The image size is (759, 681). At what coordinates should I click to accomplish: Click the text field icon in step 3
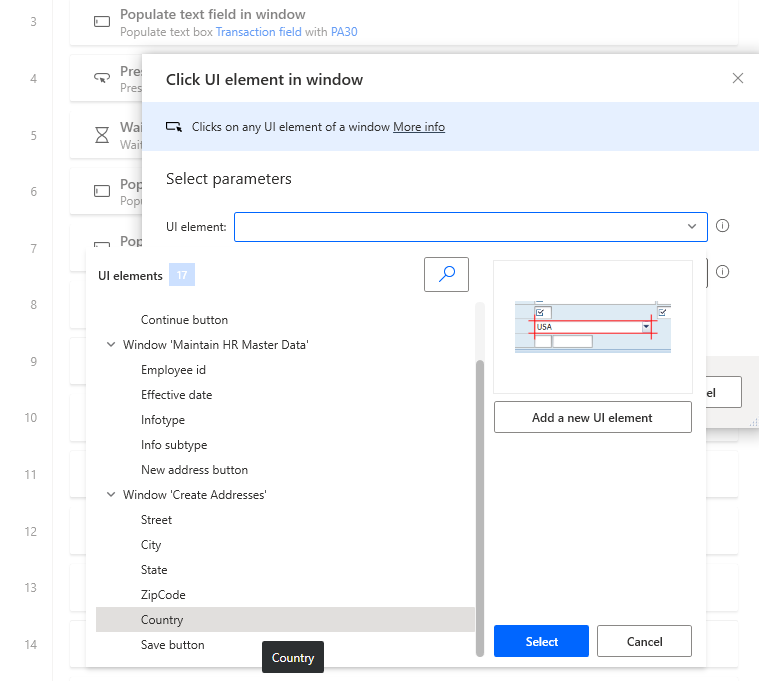click(x=102, y=22)
